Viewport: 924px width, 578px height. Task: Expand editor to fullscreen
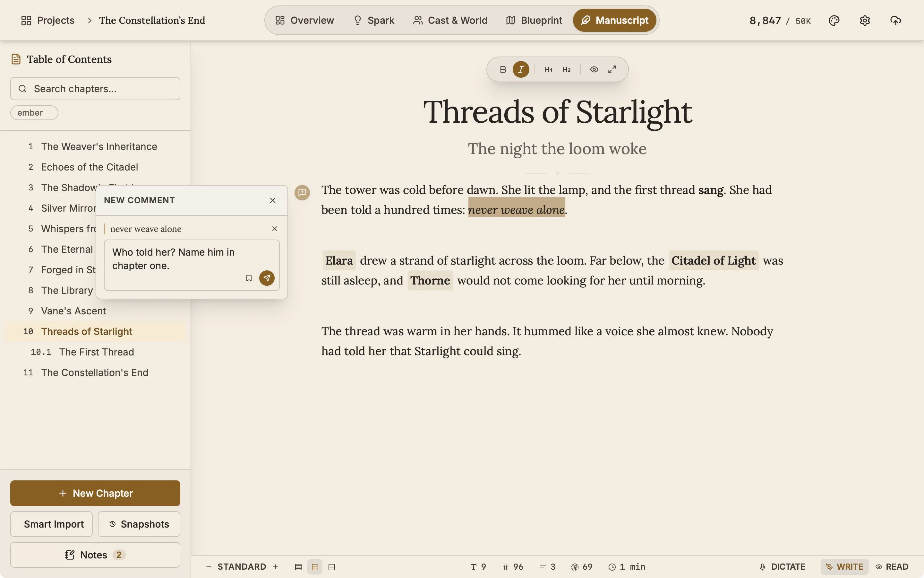point(612,69)
